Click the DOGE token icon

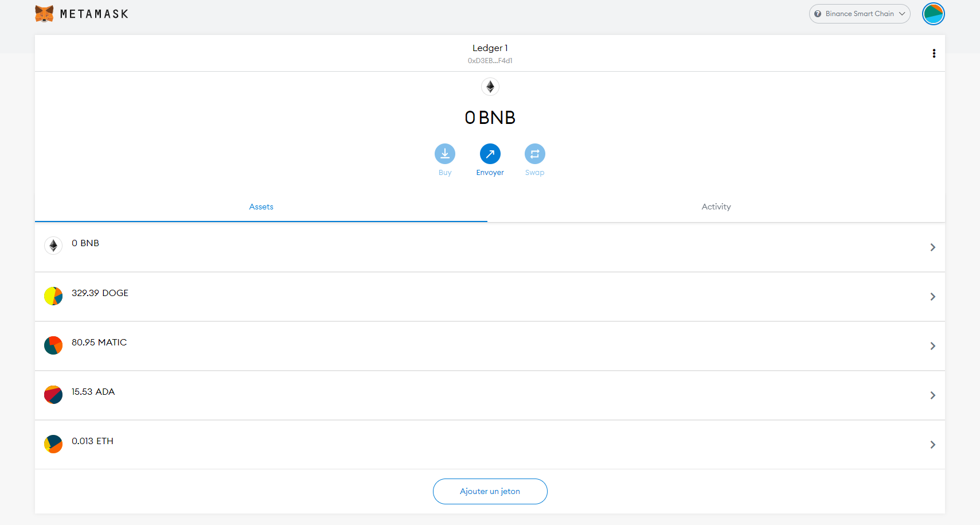[53, 296]
